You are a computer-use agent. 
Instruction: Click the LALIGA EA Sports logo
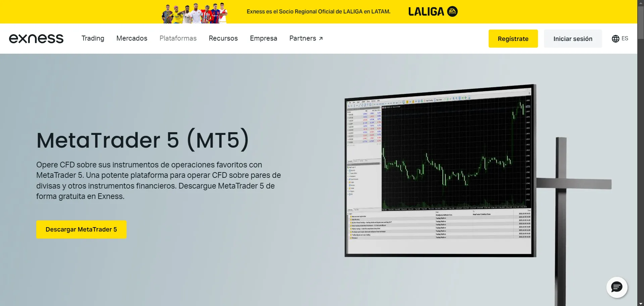(433, 11)
